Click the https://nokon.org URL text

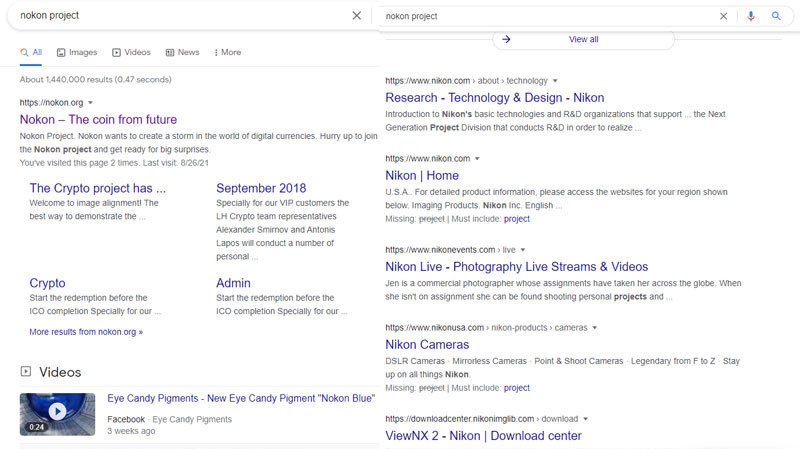pyautogui.click(x=51, y=103)
